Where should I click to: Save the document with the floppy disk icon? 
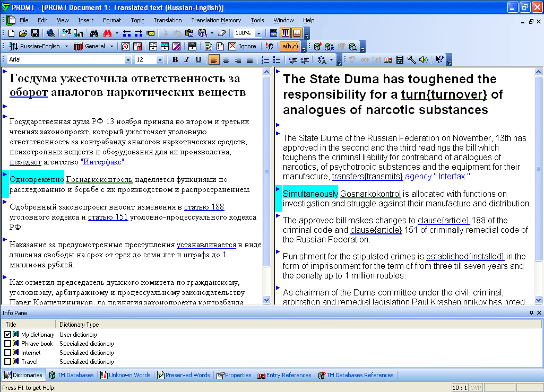coord(34,33)
